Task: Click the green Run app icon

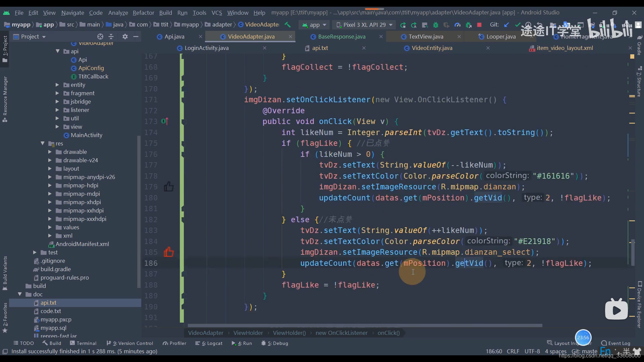Action: click(403, 25)
